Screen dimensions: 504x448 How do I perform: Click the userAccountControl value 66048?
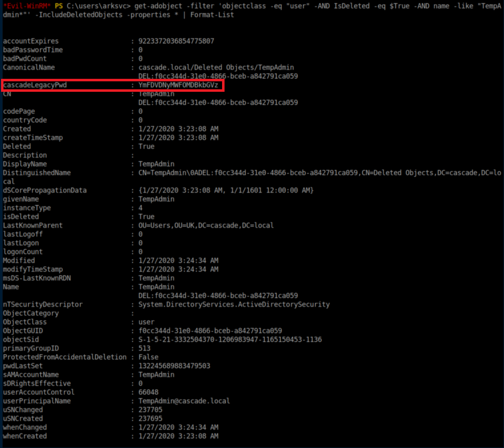click(148, 392)
